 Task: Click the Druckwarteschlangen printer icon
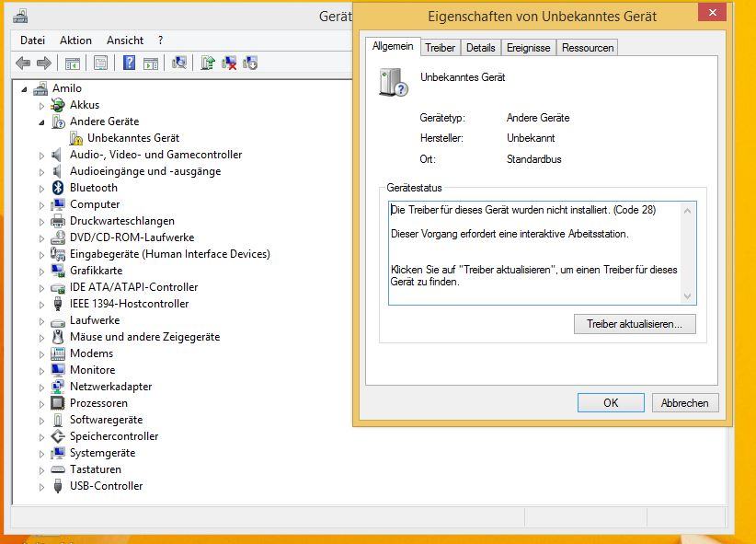tap(58, 221)
